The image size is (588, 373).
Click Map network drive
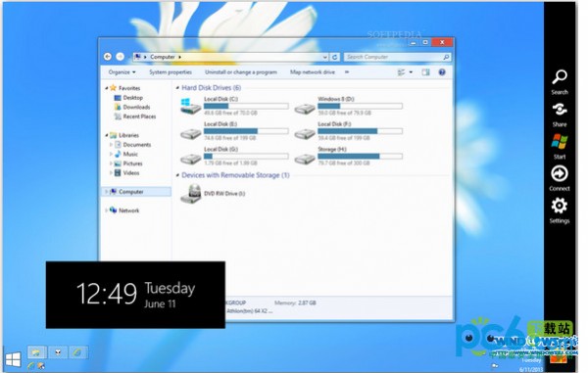(313, 72)
